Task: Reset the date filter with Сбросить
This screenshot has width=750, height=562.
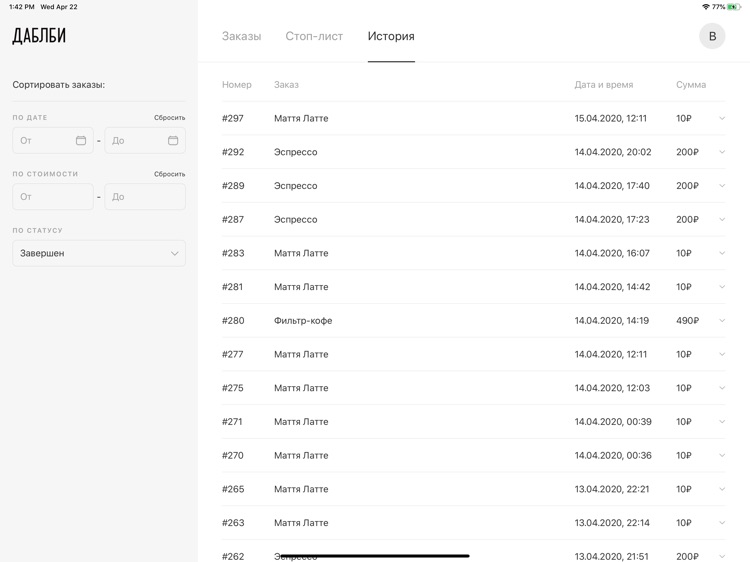Action: coord(169,118)
